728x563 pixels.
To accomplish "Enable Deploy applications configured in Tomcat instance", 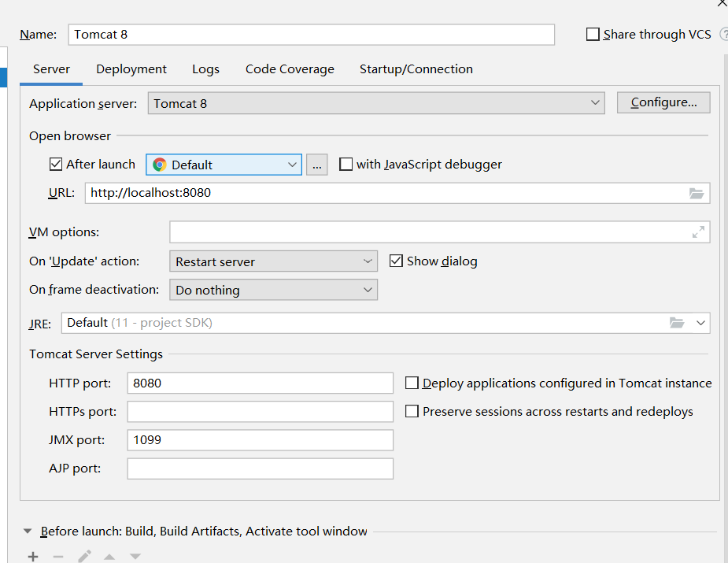I will coord(412,383).
